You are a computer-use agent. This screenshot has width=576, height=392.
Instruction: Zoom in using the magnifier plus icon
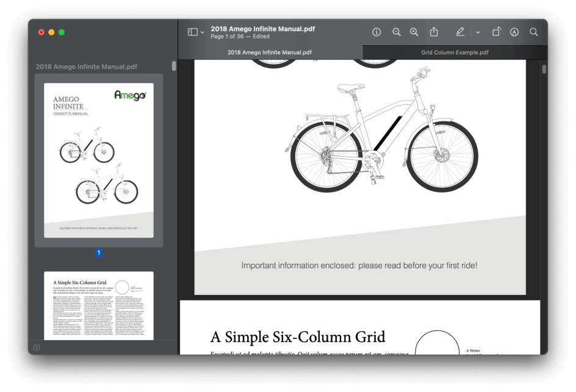414,32
